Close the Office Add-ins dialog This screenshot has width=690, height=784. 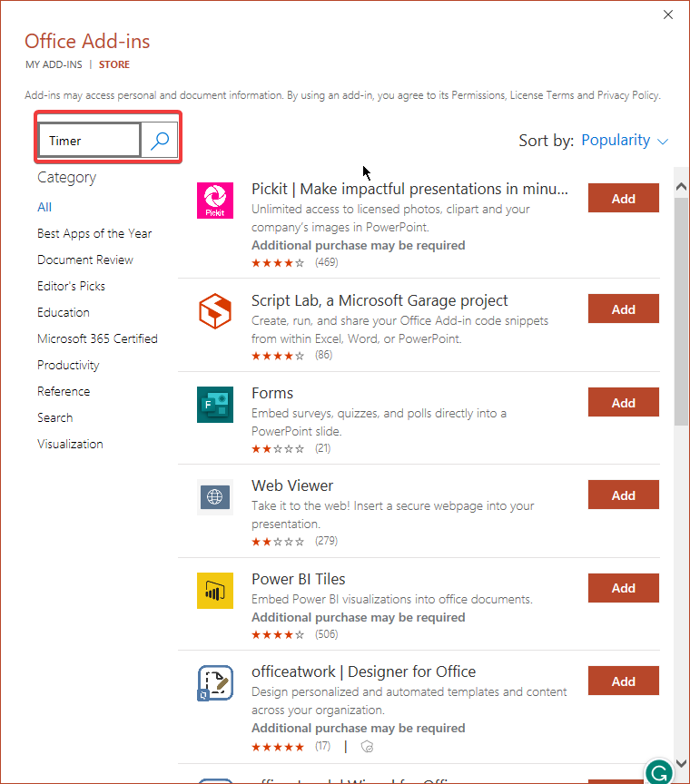tap(668, 15)
